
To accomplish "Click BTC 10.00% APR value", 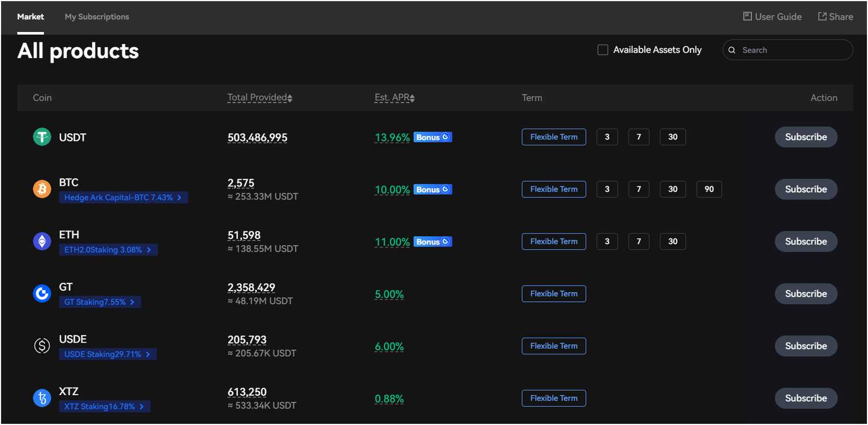I will 392,190.
